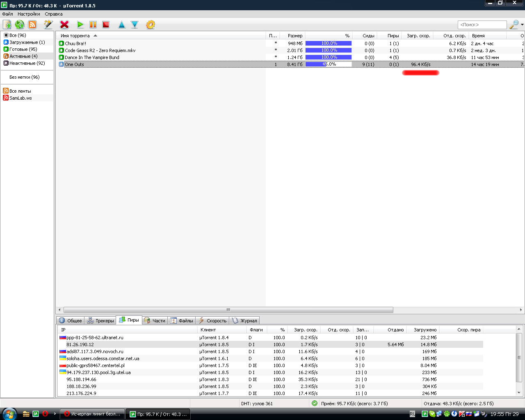Image resolution: width=525 pixels, height=420 pixels.
Task: Select Загружаемые (1) category in sidebar
Action: point(27,42)
